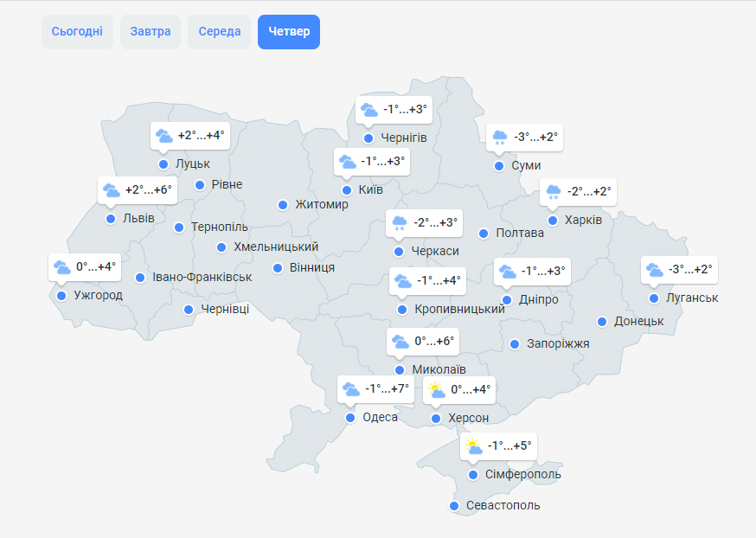Image resolution: width=756 pixels, height=538 pixels.
Task: Click the Запоріжжя city marker dot
Action: [515, 344]
